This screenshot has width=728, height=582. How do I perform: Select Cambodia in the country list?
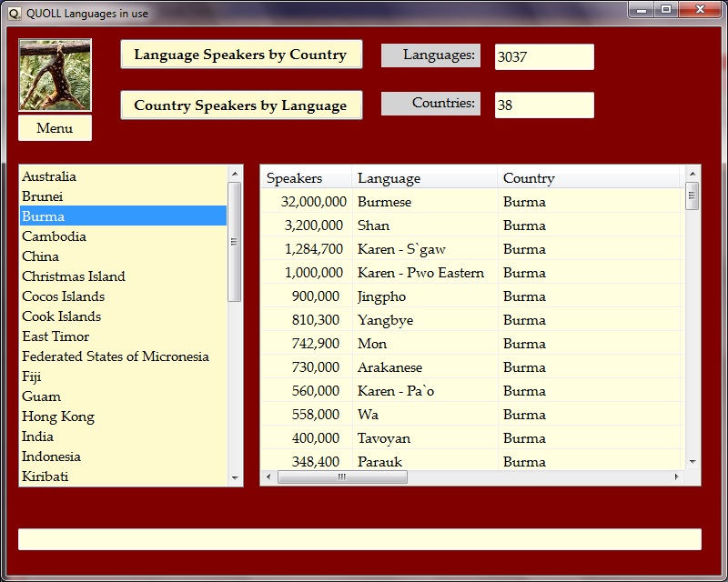pos(54,236)
